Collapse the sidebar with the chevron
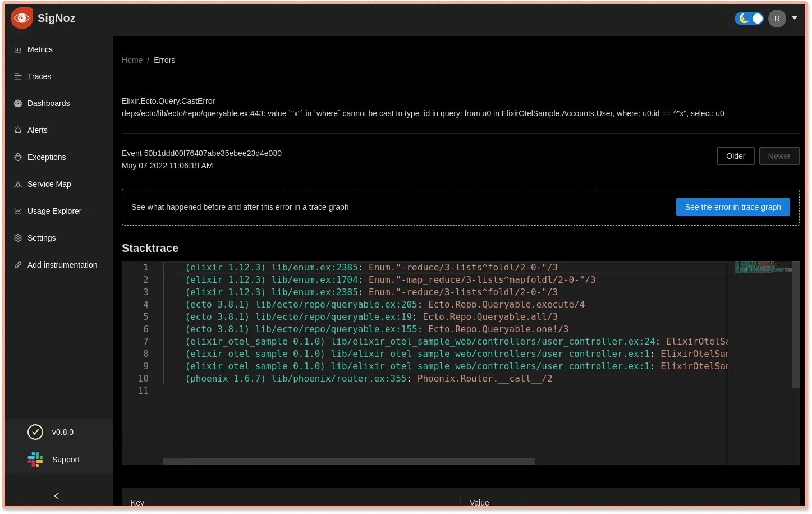Image resolution: width=812 pixels, height=514 pixels. point(57,496)
